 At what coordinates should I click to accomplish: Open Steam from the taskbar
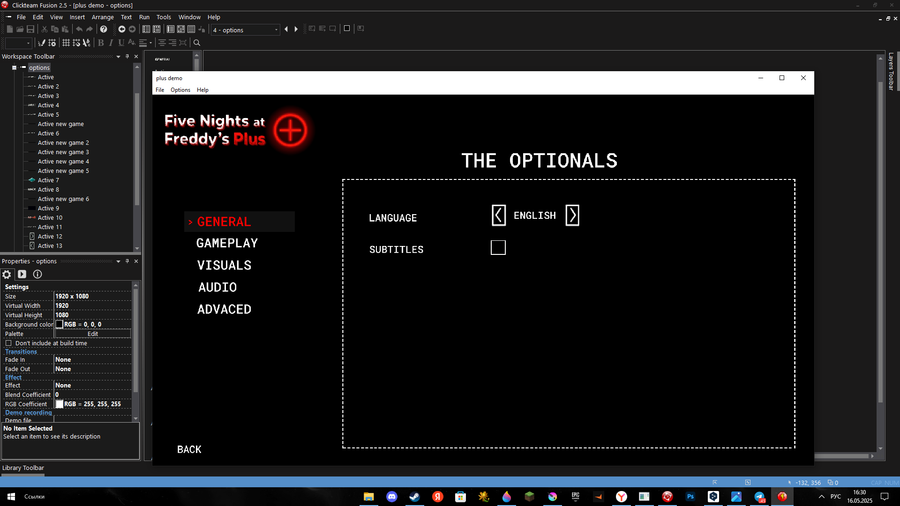point(414,497)
